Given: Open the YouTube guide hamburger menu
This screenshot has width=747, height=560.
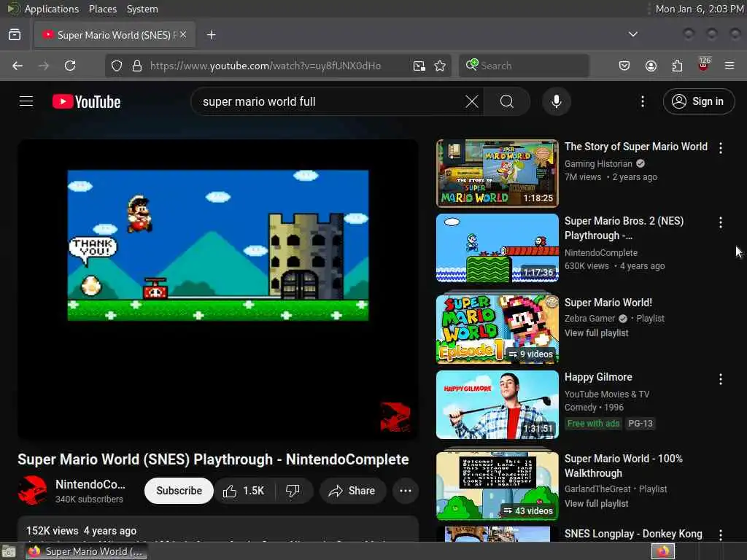Looking at the screenshot, I should pyautogui.click(x=26, y=101).
